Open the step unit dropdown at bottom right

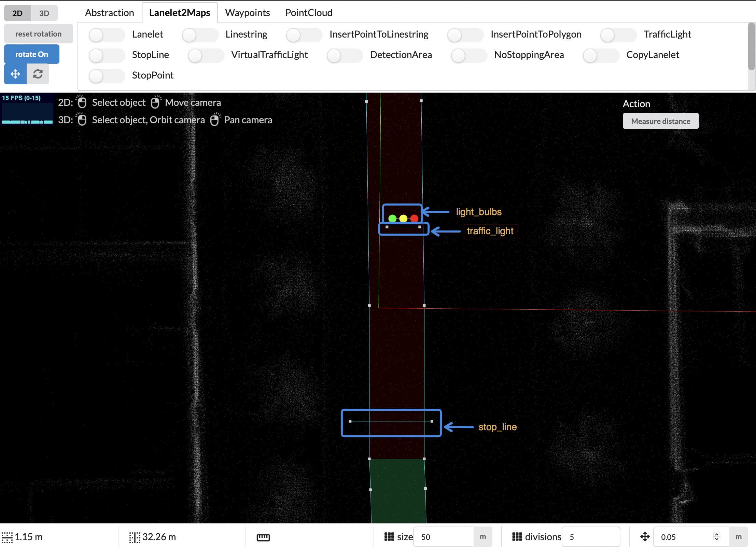pyautogui.click(x=738, y=536)
